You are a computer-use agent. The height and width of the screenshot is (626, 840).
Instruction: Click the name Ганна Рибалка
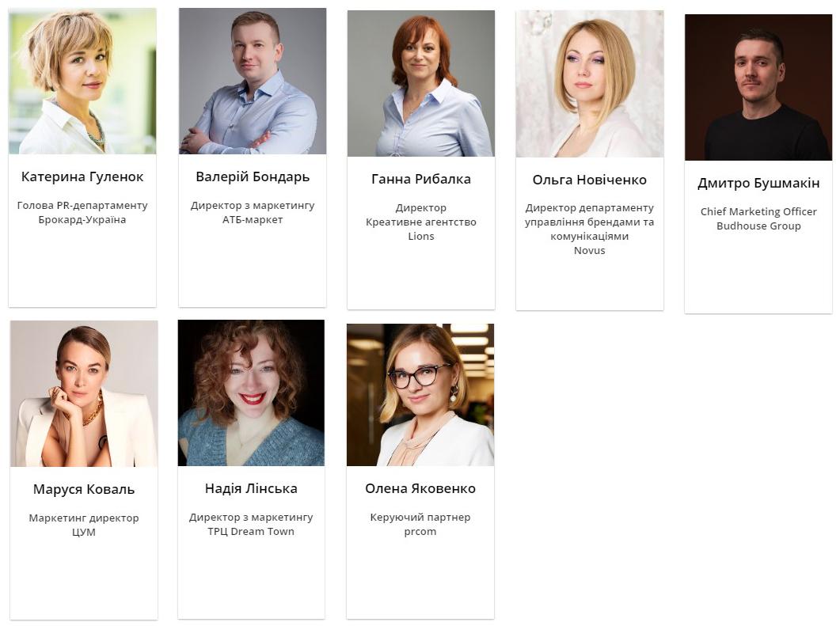(421, 180)
